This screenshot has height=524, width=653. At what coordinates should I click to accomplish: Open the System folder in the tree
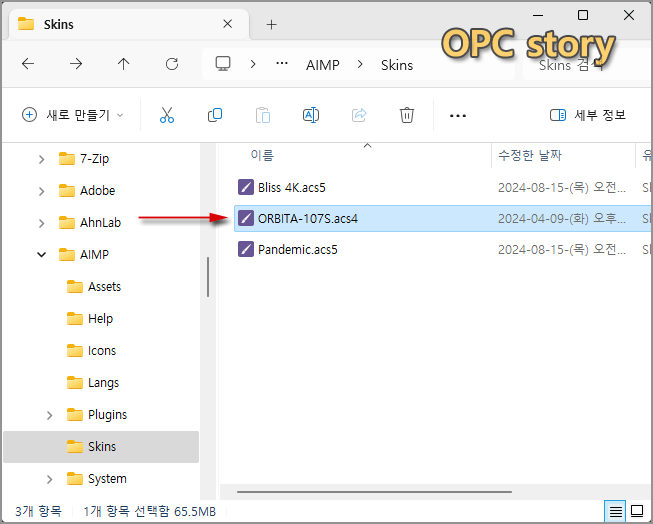point(96,479)
